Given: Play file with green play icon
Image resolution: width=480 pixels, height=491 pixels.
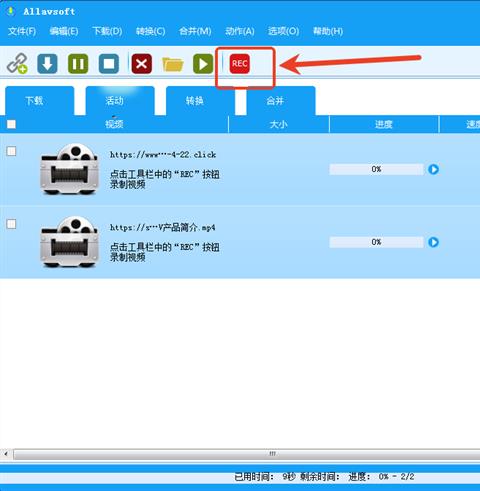Looking at the screenshot, I should (x=203, y=63).
